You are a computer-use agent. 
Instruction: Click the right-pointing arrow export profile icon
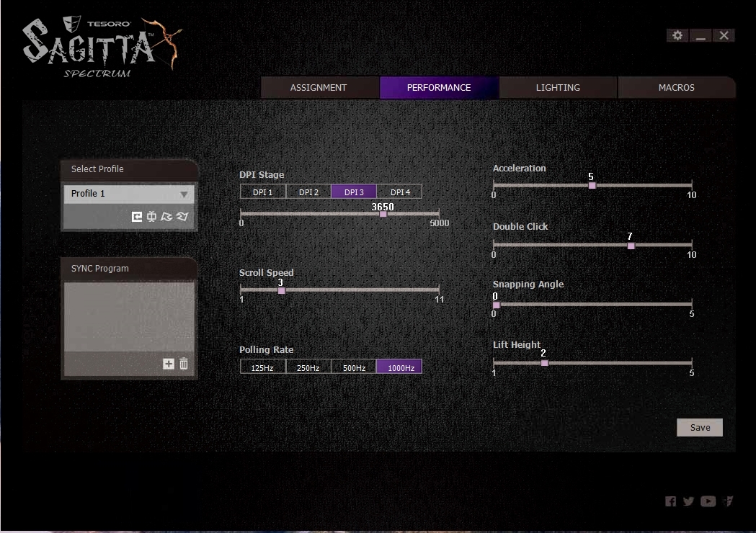tap(182, 217)
